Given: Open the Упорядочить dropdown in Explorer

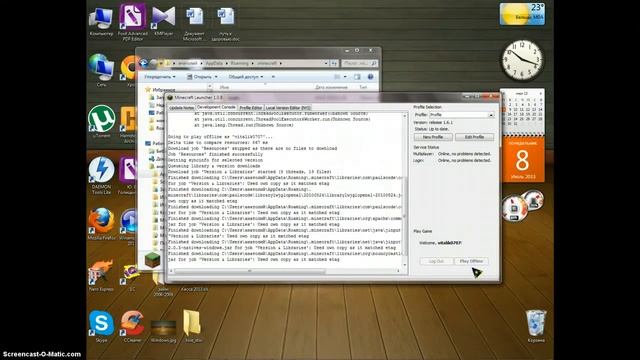Looking at the screenshot, I should coord(160,77).
